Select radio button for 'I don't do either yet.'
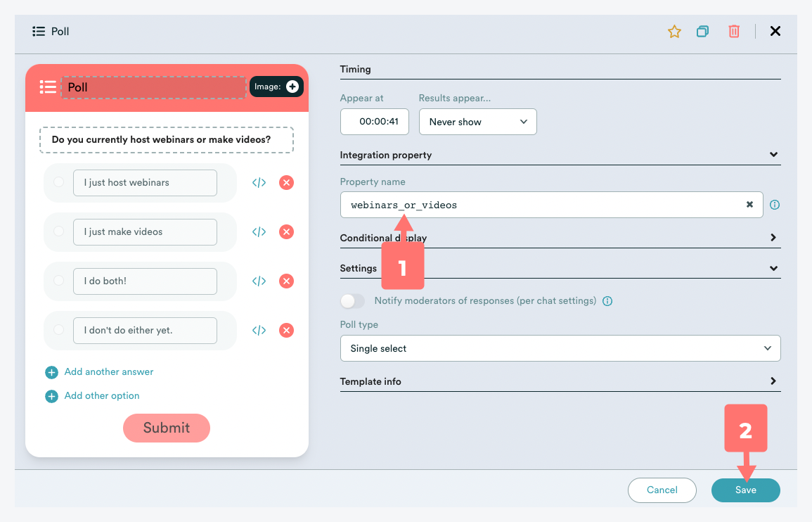812x522 pixels. pos(59,330)
